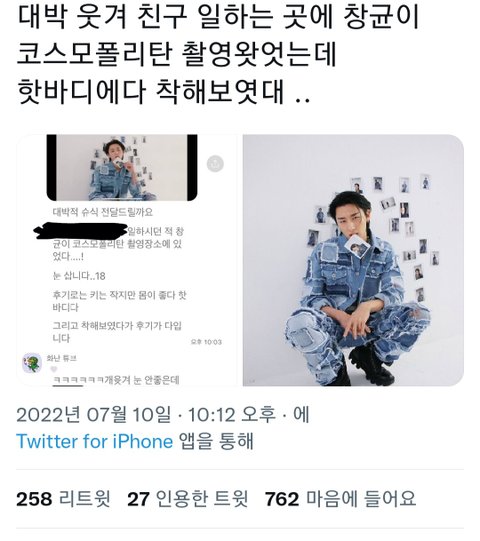Tap the line 후기로는 키는 작지만 몸이 좋다
This screenshot has height=541, width=480.
[119, 301]
